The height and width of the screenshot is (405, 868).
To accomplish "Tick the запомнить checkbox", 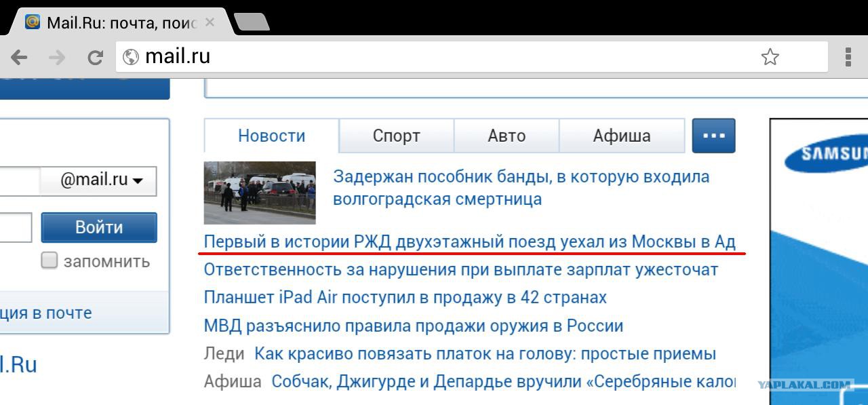I will point(49,261).
